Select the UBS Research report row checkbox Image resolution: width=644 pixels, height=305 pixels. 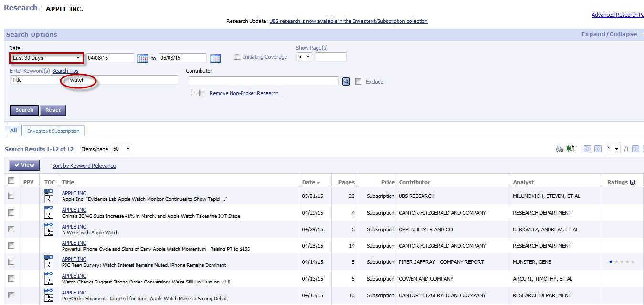click(11, 196)
